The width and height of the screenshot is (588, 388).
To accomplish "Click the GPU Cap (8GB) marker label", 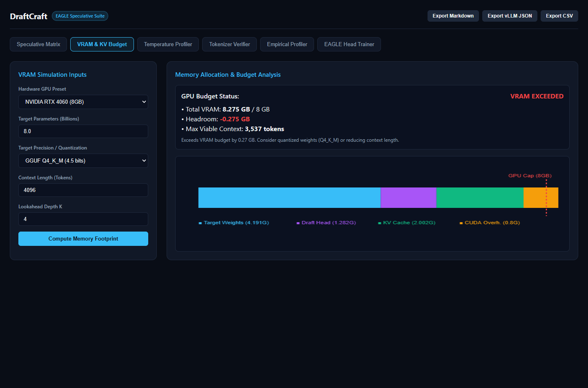I will point(530,176).
